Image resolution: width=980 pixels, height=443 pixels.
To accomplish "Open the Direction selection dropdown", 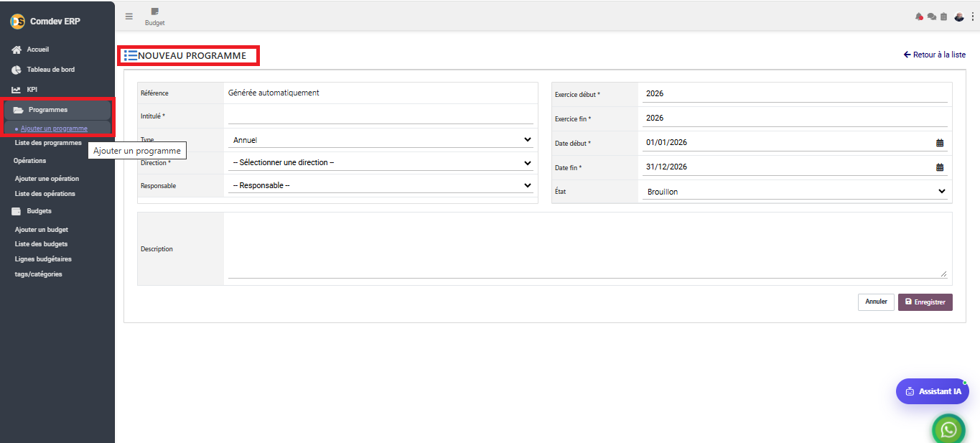I will pyautogui.click(x=381, y=162).
